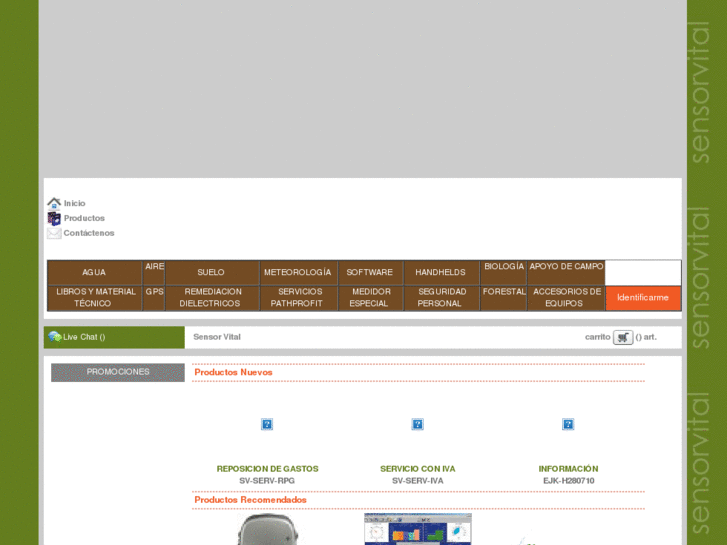Click the SV-SERV-IVA product code
Viewport: 727px width, 545px height.
tap(418, 481)
